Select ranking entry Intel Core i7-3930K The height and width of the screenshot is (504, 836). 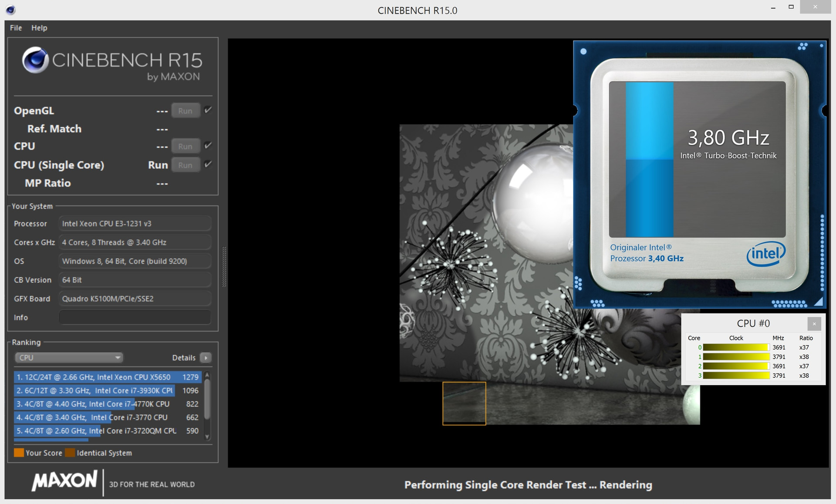[108, 390]
